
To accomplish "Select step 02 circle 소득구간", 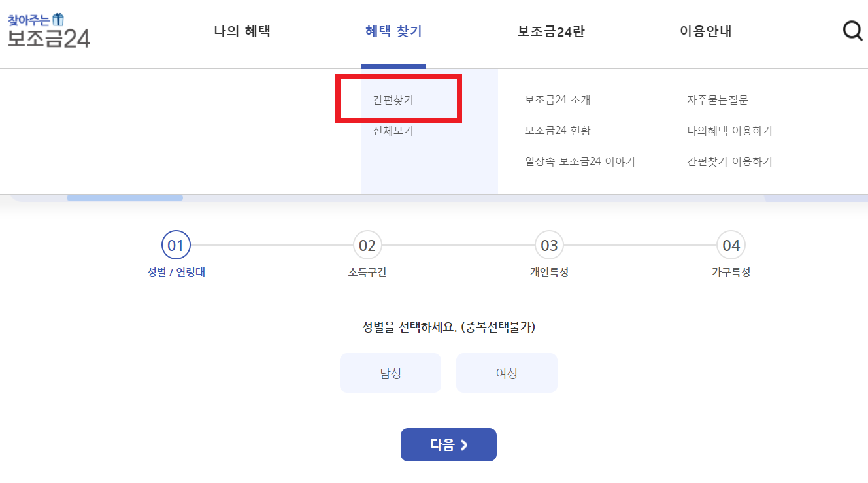I will click(367, 246).
